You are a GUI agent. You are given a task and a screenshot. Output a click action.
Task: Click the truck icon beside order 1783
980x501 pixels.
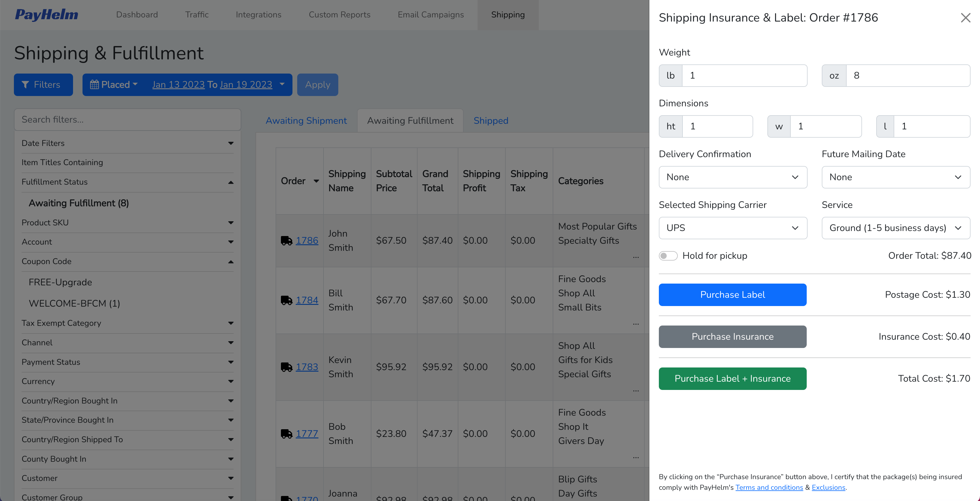click(286, 367)
